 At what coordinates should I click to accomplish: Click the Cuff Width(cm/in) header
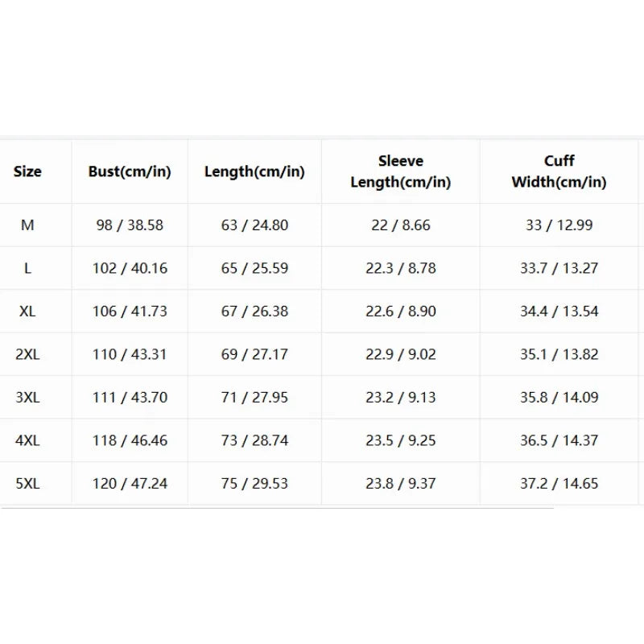point(559,171)
